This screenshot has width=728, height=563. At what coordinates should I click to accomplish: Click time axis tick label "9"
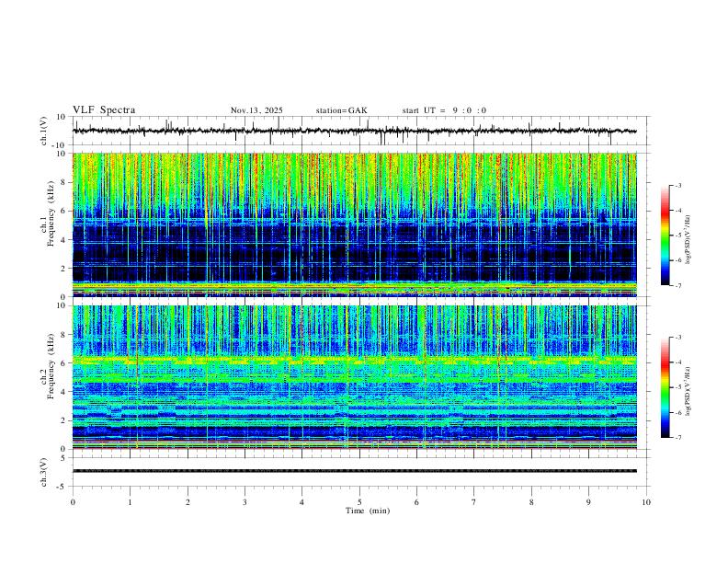tap(588, 502)
